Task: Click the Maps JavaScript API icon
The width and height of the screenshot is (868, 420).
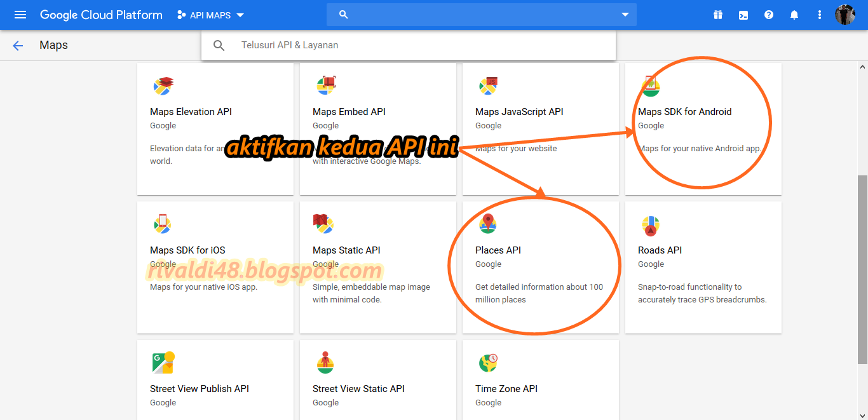Action: 489,85
